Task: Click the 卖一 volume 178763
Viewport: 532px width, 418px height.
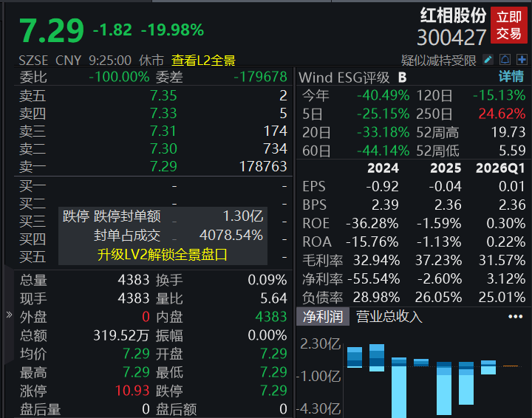Action: (x=263, y=166)
